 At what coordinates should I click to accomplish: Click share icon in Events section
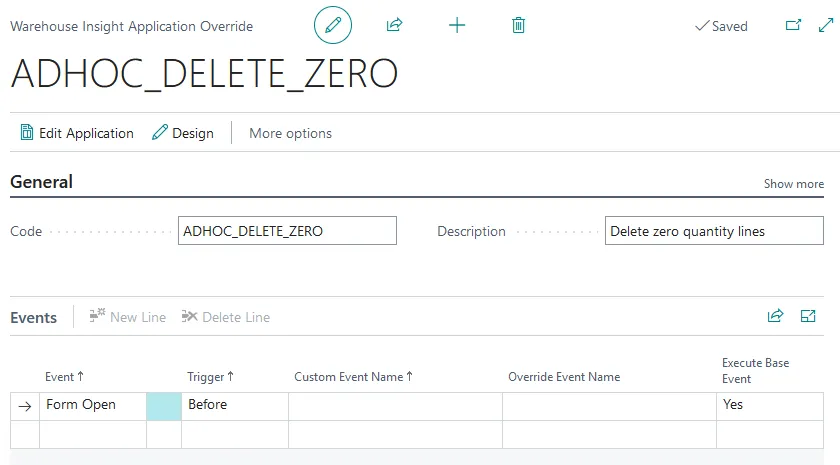(x=775, y=316)
